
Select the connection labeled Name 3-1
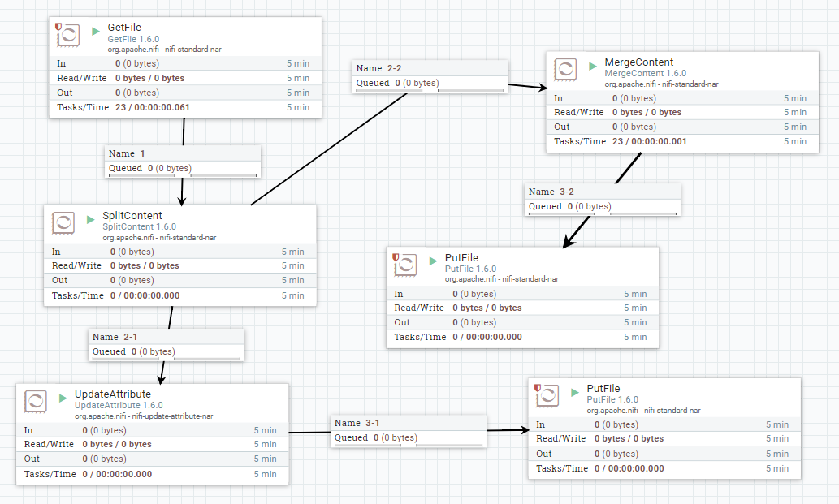click(x=408, y=430)
